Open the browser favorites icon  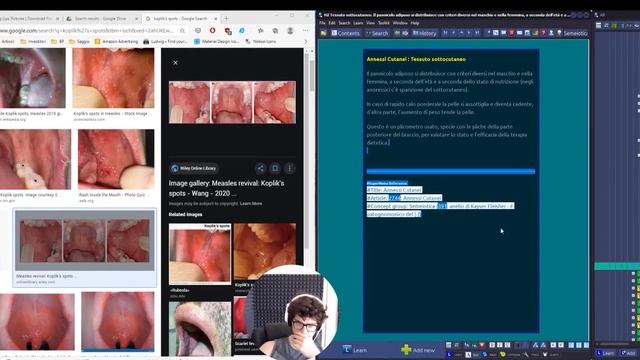(x=260, y=31)
